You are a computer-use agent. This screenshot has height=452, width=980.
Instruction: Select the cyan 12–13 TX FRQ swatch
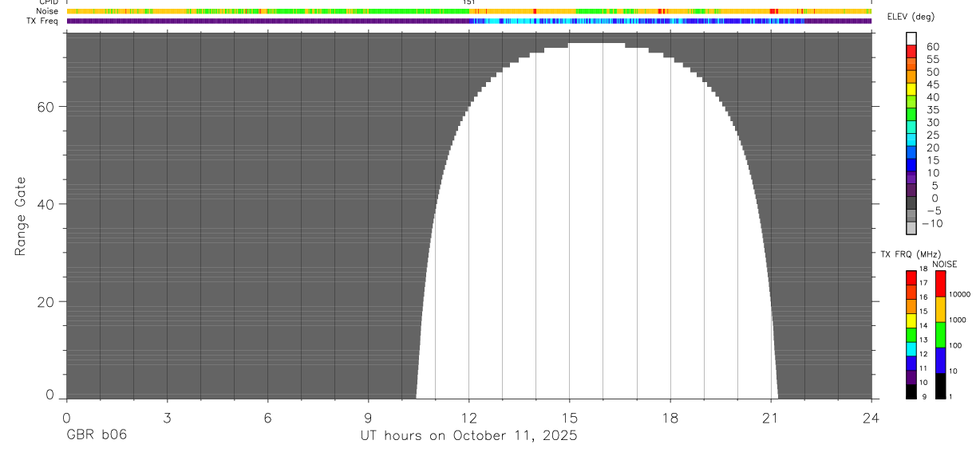click(911, 348)
